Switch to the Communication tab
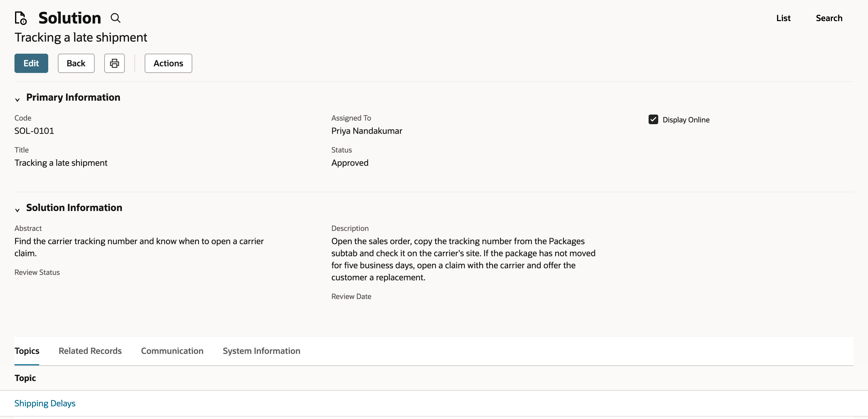This screenshot has width=868, height=419. pos(172,351)
